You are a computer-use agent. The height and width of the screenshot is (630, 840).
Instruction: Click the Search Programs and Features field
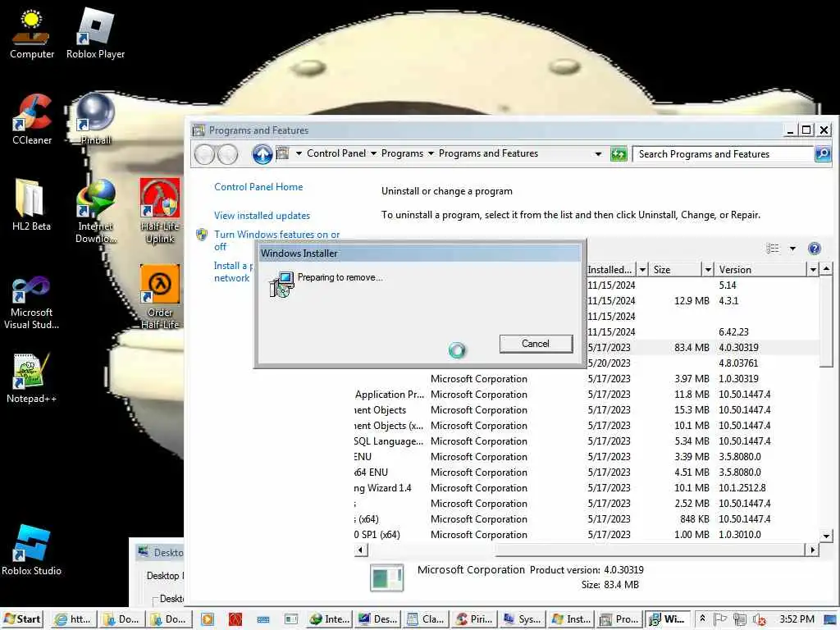tap(724, 154)
